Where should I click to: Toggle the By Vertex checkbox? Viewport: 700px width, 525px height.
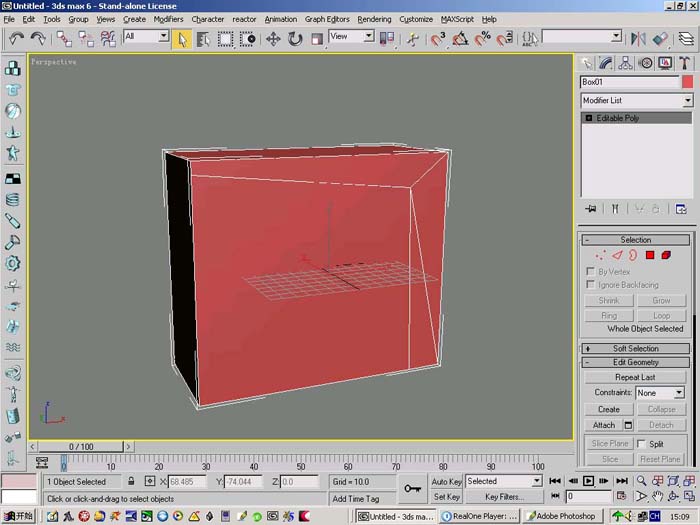click(x=590, y=271)
